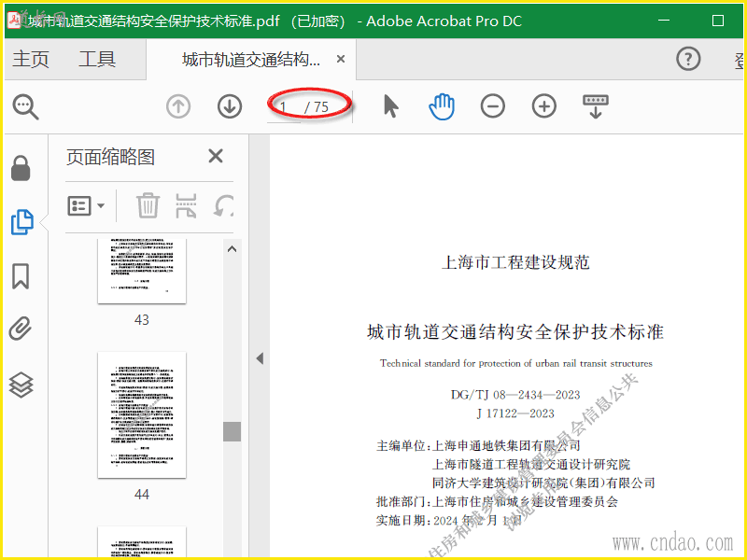Click the PDF file icon in title bar
Viewport: 747px width, 560px height.
tap(13, 20)
